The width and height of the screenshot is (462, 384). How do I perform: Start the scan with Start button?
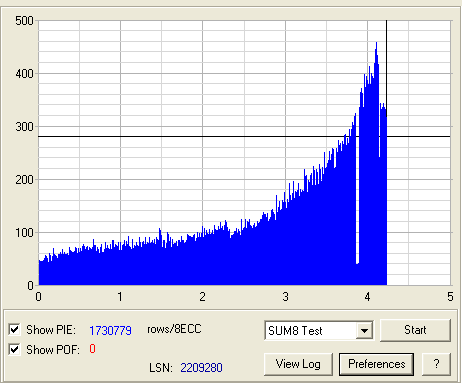415,330
